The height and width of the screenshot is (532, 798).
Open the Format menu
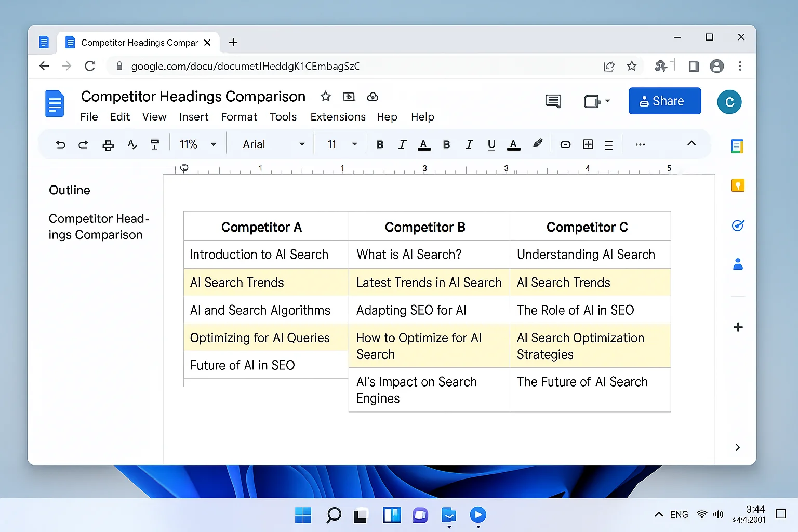239,116
